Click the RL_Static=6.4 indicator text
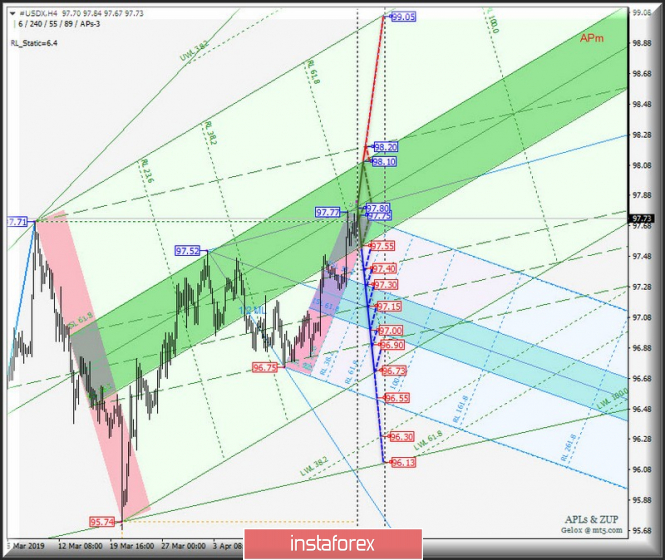Viewport: 665px width, 560px height. coord(34,43)
